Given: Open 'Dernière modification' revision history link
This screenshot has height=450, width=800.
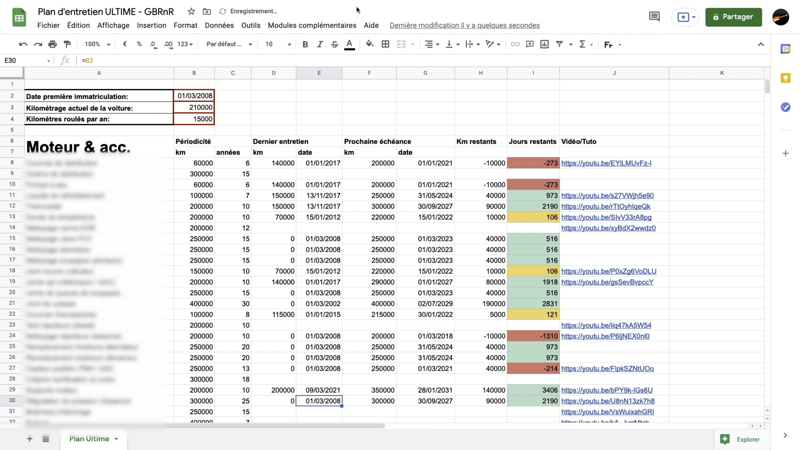Looking at the screenshot, I should pos(464,26).
